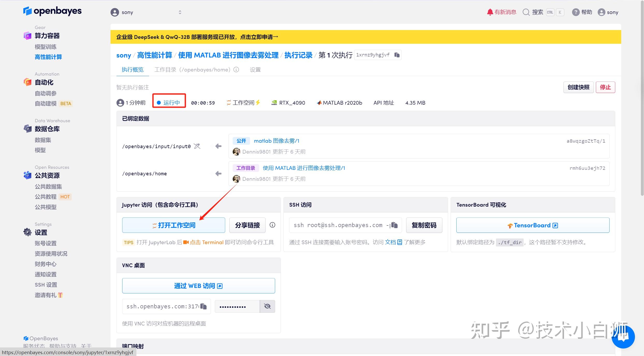Copy the SSH command with the clipboard icon
This screenshot has width=644, height=356.
[x=394, y=225]
